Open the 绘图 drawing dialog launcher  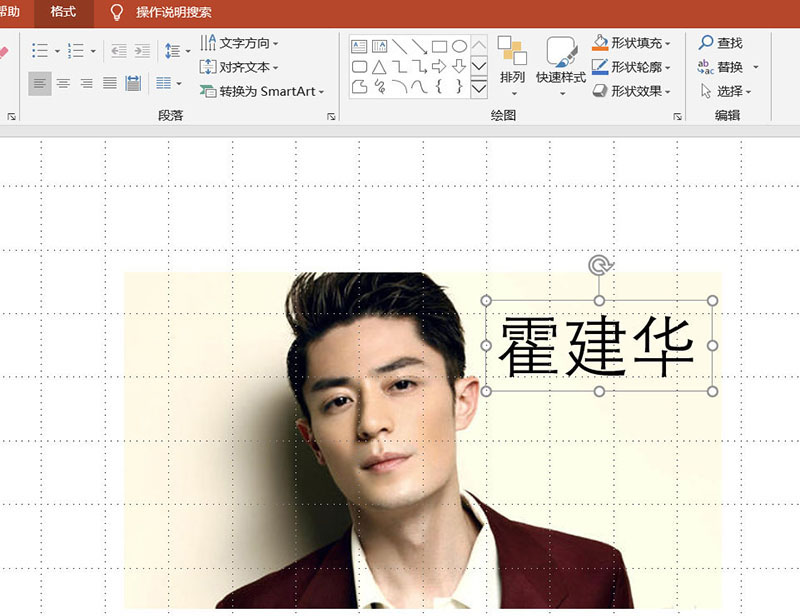(678, 116)
